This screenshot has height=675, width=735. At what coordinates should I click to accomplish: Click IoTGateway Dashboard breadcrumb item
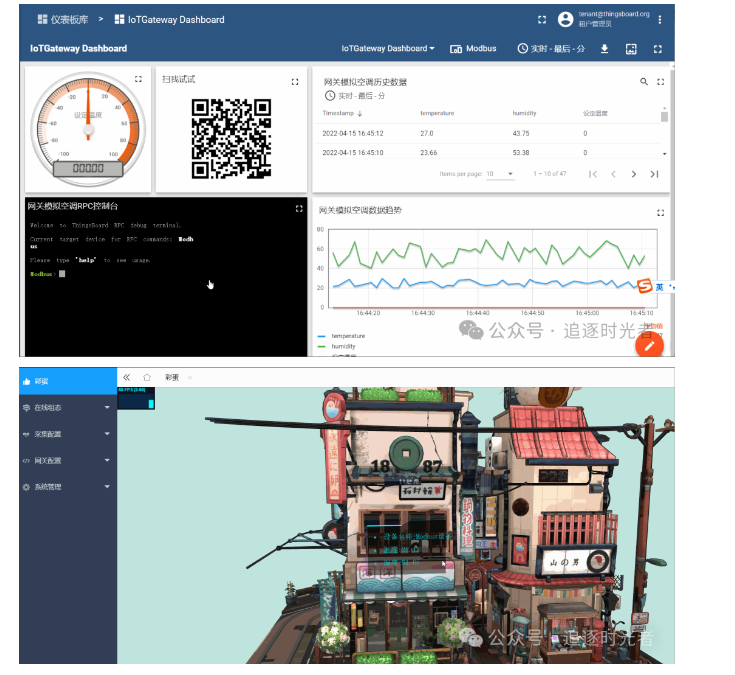point(170,19)
